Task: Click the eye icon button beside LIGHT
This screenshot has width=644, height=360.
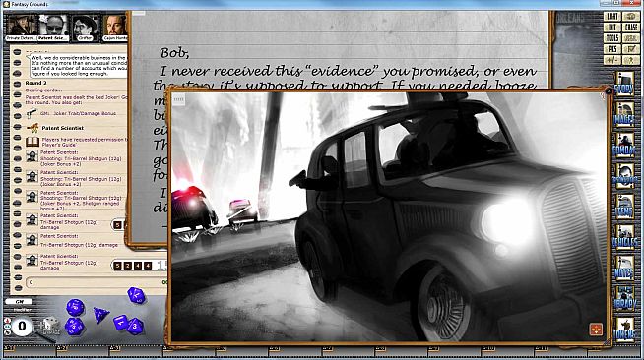Action: [631, 17]
